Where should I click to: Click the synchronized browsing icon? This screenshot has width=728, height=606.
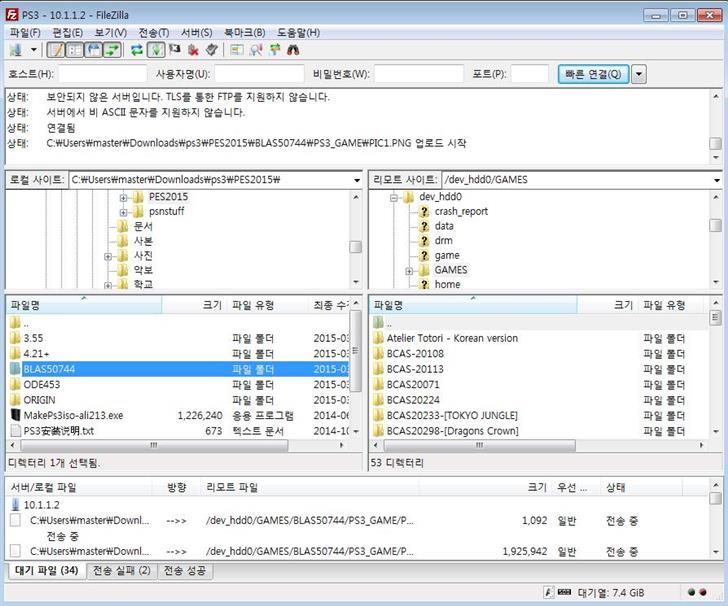274,49
